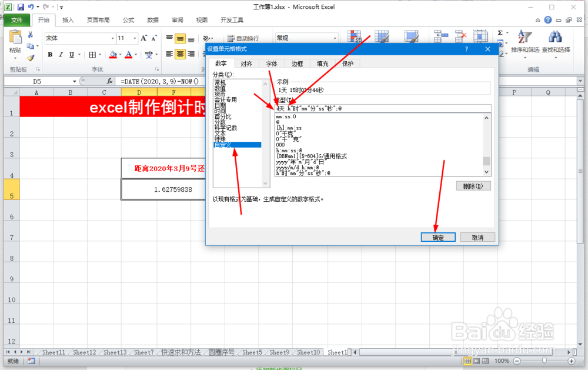
Task: Switch to Normal view in status bar
Action: point(467,361)
